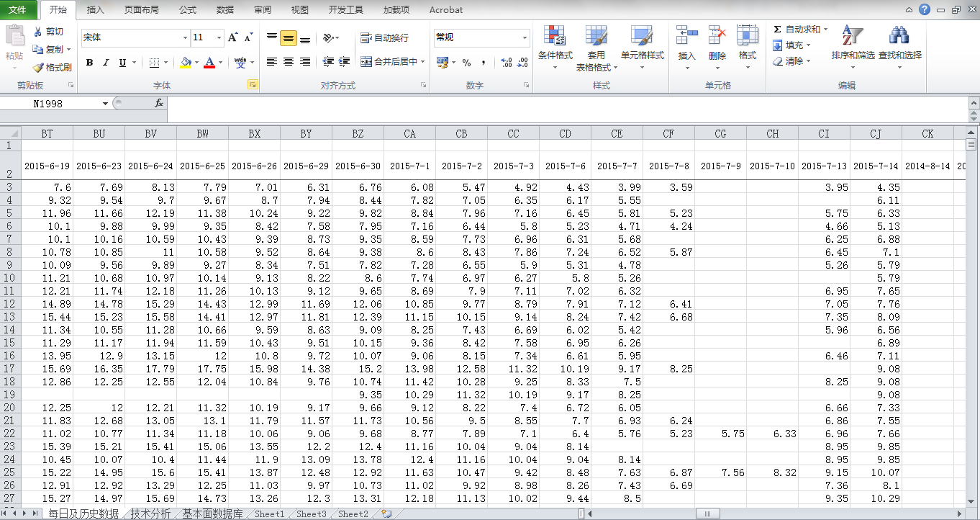Switch to the Page Layout (页面布局) tab
Image resolution: width=980 pixels, height=520 pixels.
tap(142, 10)
